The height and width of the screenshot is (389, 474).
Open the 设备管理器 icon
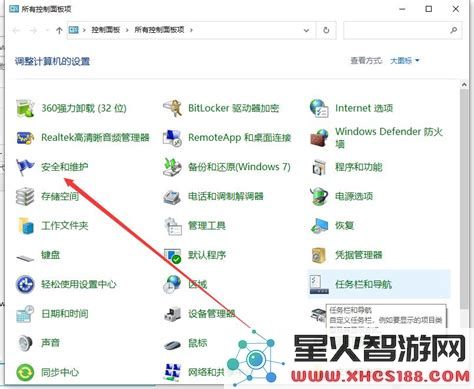coord(172,314)
